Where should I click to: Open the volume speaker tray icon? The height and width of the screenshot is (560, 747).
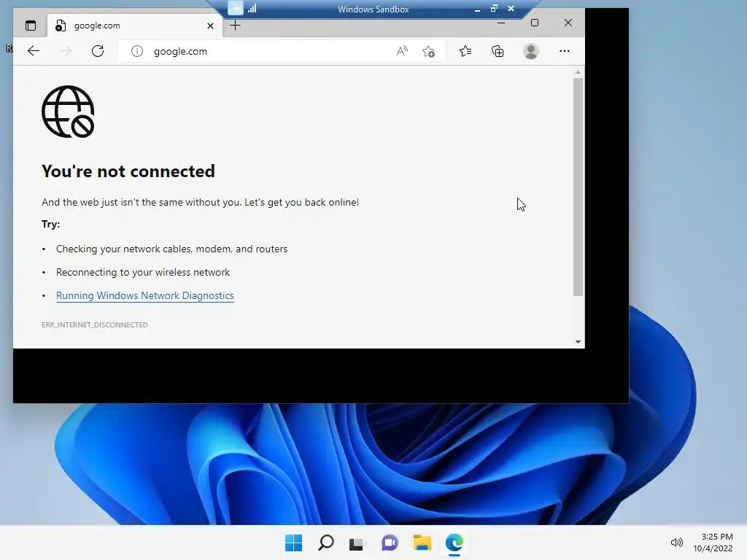pos(676,542)
